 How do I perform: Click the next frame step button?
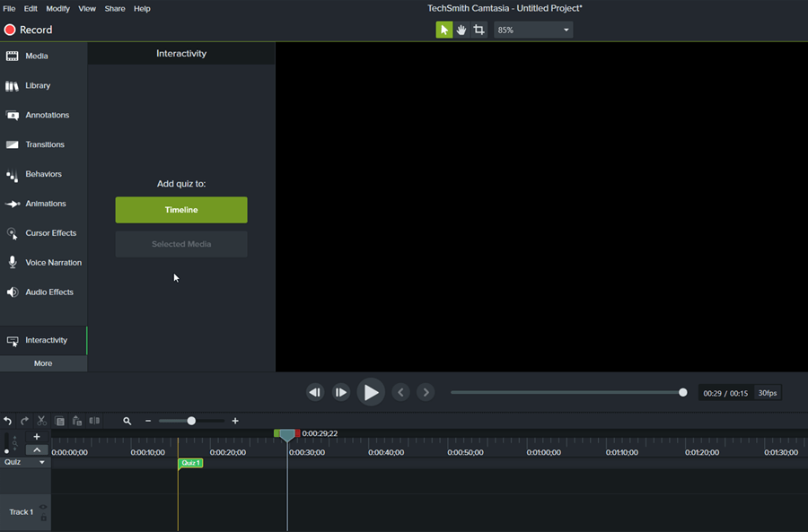340,392
